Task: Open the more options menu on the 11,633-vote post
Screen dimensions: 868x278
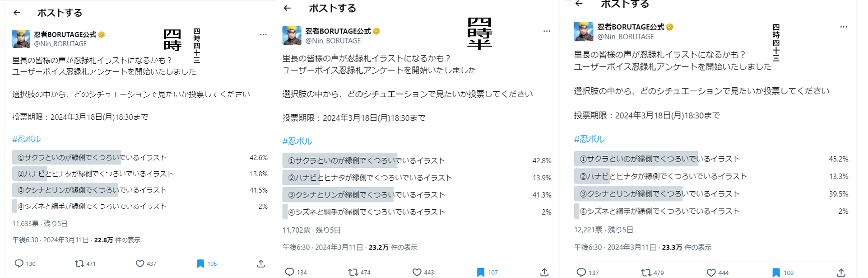Action: 263,34
